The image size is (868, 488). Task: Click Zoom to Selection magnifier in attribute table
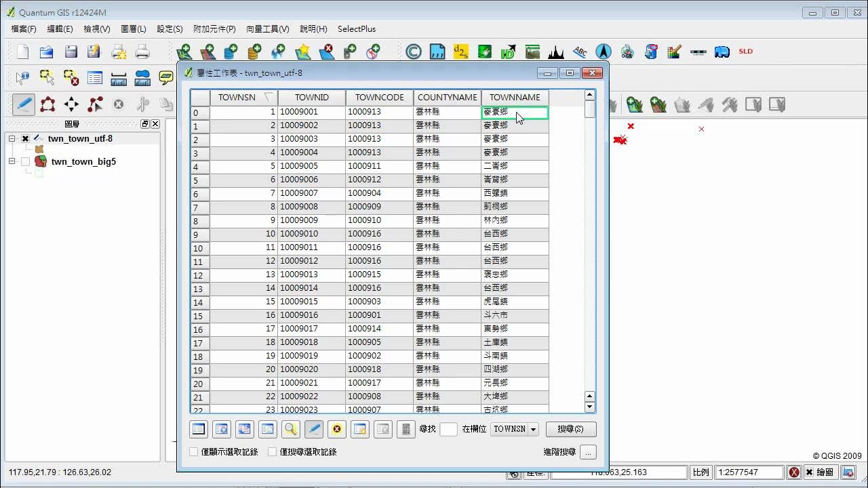point(291,429)
